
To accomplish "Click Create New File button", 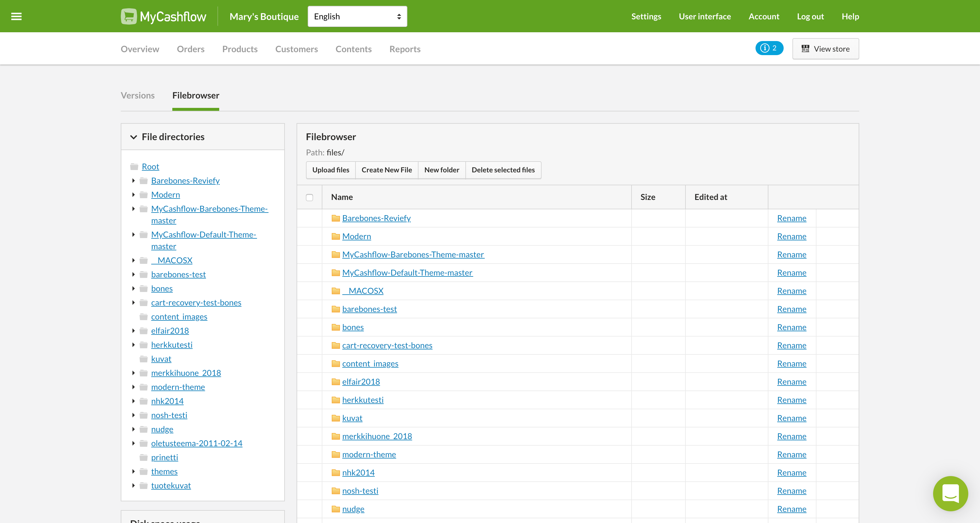I will [x=387, y=170].
